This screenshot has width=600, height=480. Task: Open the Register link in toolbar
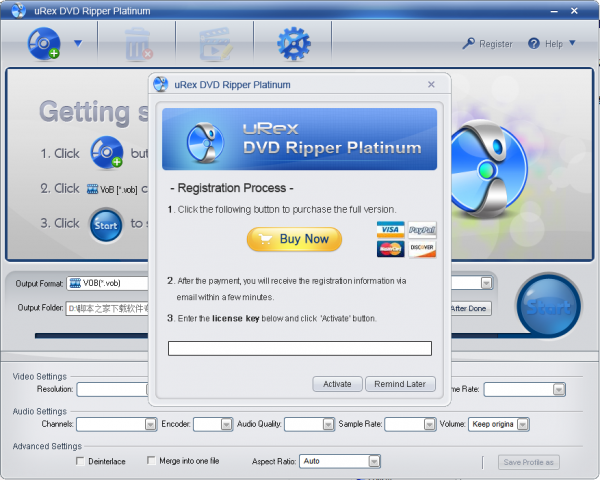pyautogui.click(x=496, y=44)
